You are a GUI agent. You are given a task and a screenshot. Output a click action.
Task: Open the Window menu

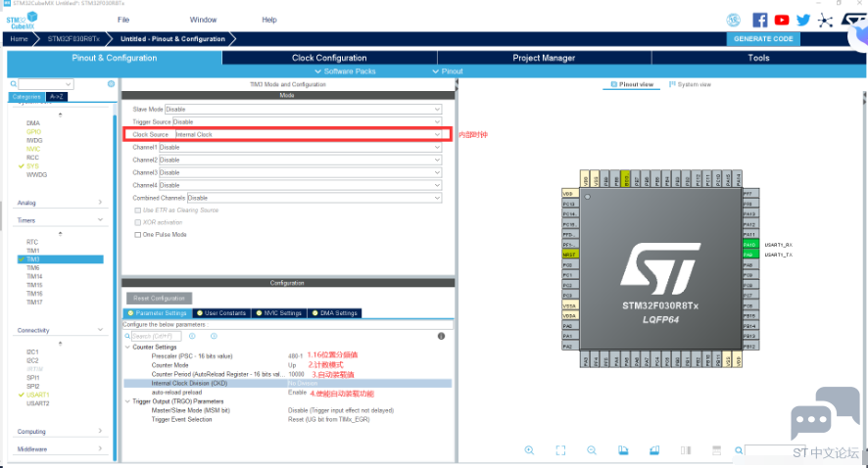[x=203, y=20]
